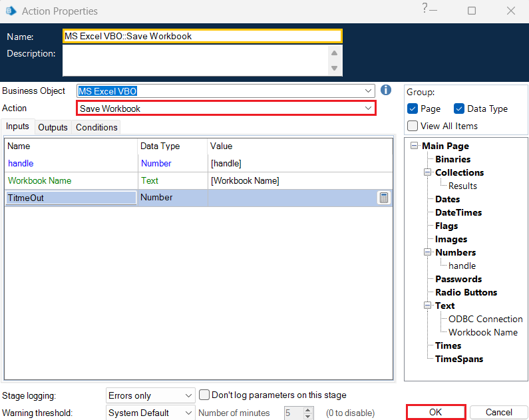Select the ODBC Connection tree item
The height and width of the screenshot is (420, 529).
(485, 319)
